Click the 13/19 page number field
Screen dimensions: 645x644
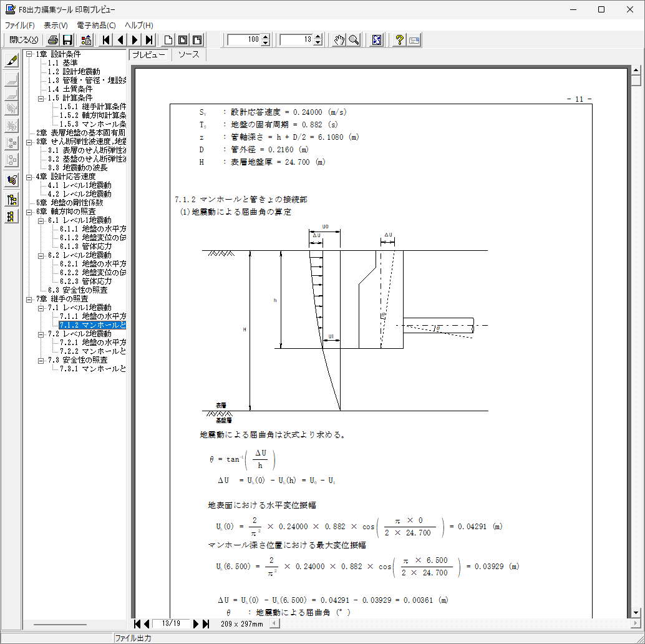[x=170, y=623]
